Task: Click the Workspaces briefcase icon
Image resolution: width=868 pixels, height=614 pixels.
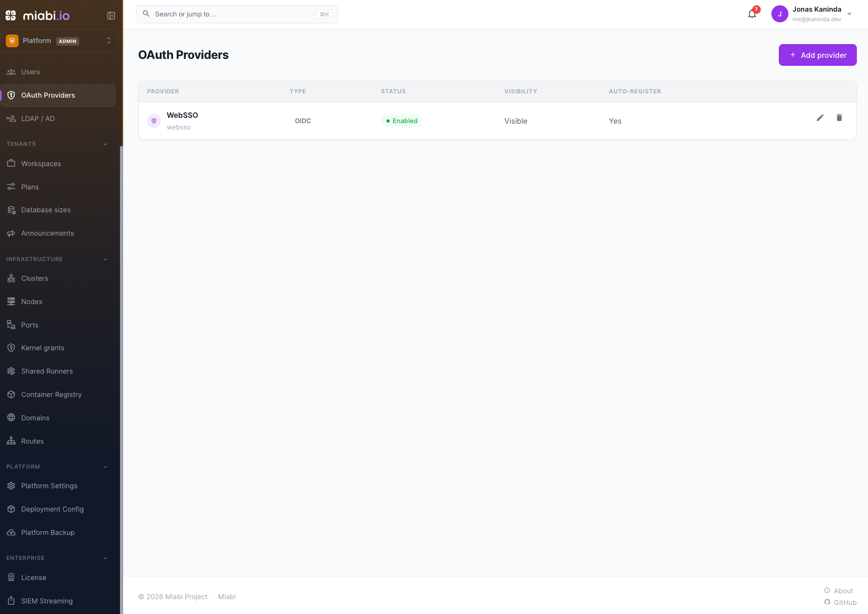Action: (11, 163)
